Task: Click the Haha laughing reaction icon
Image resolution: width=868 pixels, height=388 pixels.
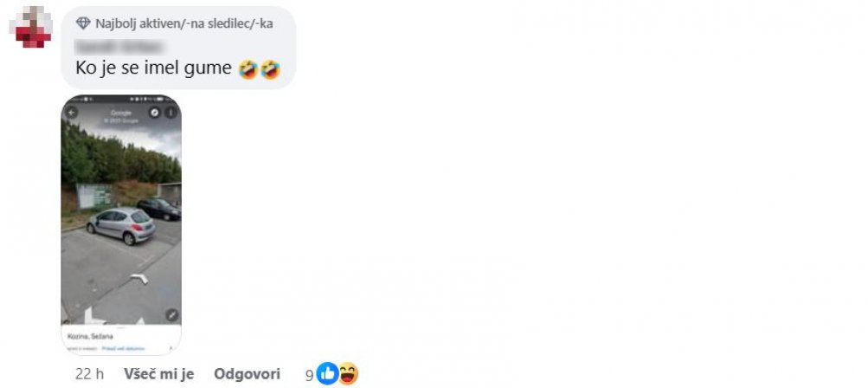Action: coord(348,374)
